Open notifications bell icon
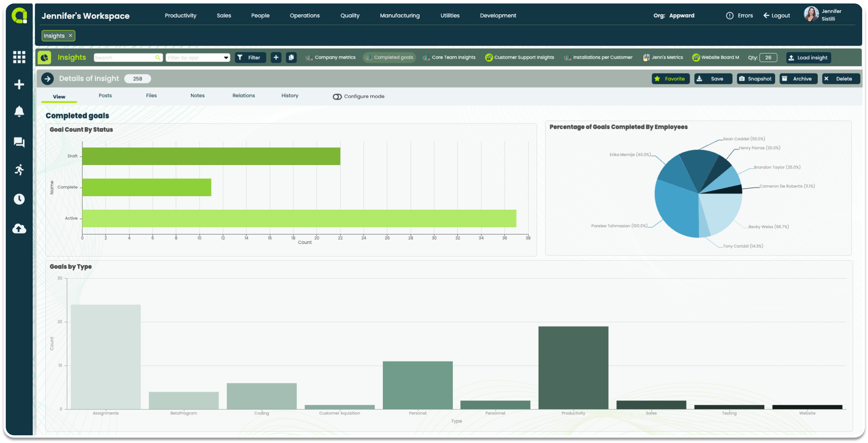The height and width of the screenshot is (443, 868). point(19,111)
